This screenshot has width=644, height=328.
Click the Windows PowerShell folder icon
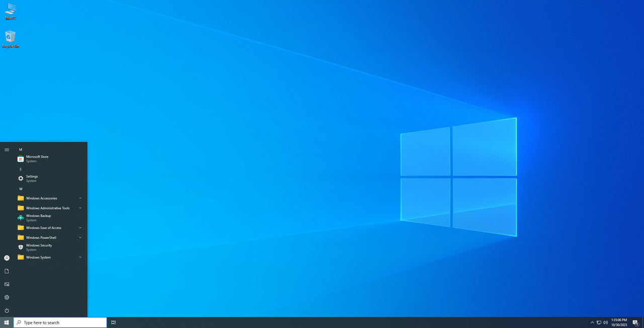[x=21, y=237]
